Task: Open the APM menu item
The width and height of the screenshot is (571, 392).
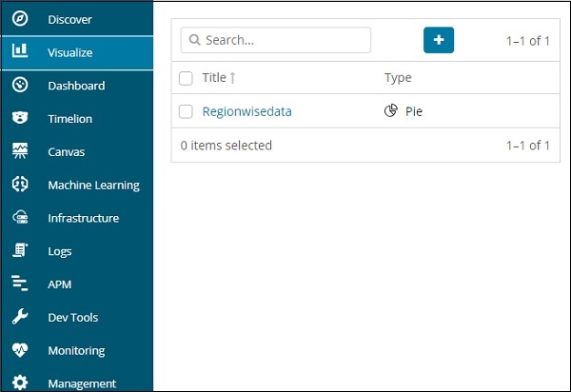Action: click(x=60, y=284)
